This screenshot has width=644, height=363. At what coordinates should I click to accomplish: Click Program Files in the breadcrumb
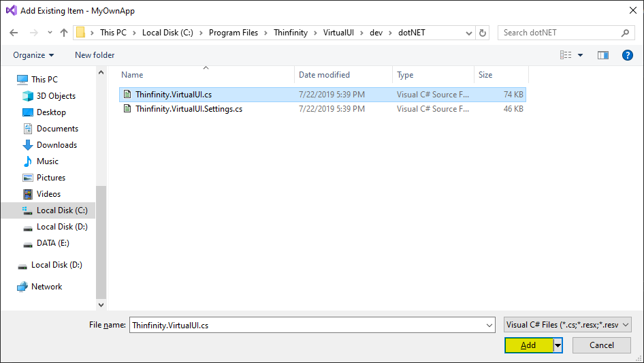[234, 33]
